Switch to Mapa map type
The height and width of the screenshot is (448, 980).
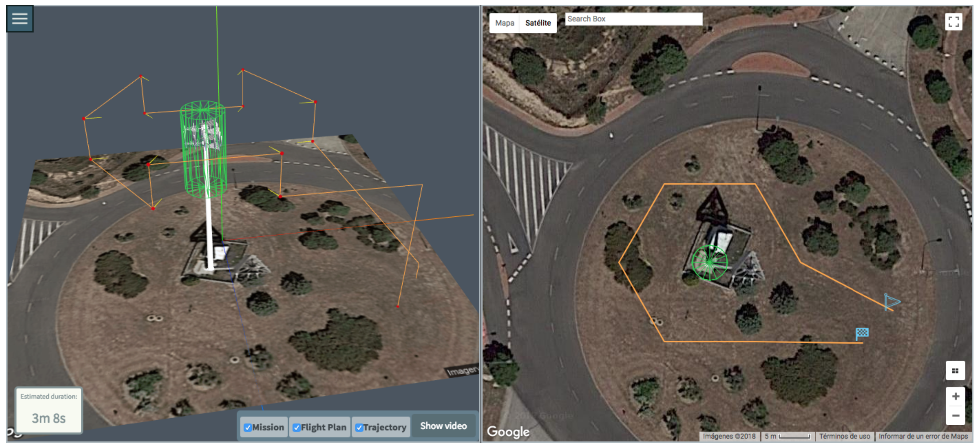pyautogui.click(x=504, y=23)
